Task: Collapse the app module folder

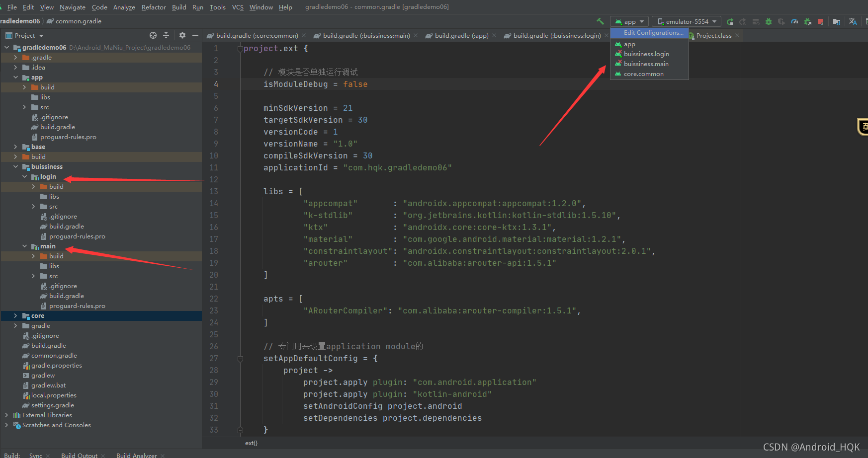Action: (15, 77)
